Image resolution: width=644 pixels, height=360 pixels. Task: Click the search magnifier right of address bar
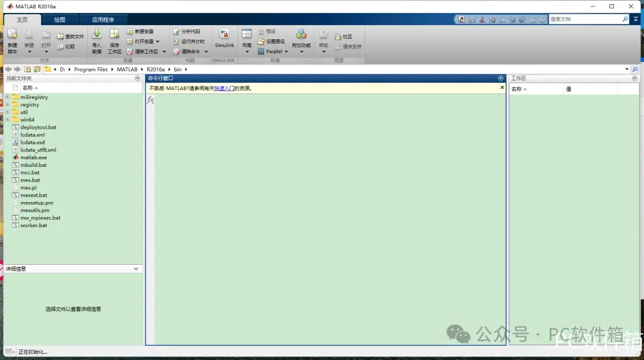click(635, 69)
